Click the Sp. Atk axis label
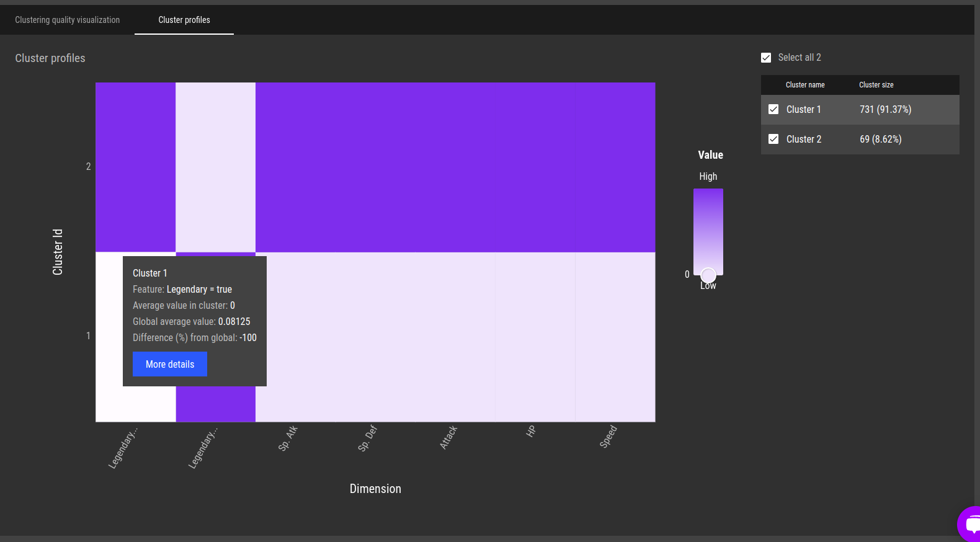 [288, 438]
